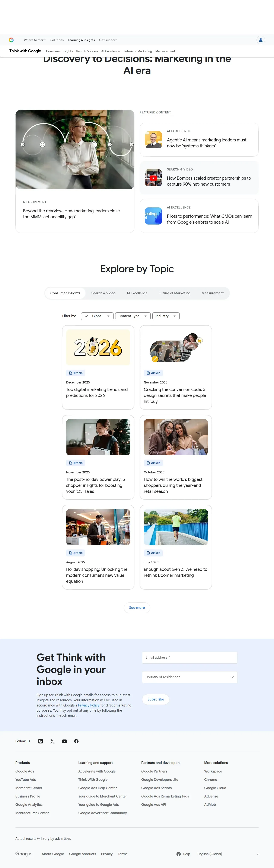Open the 'Beyond the rearview' featured article image
This screenshot has width=274, height=868.
point(75,150)
